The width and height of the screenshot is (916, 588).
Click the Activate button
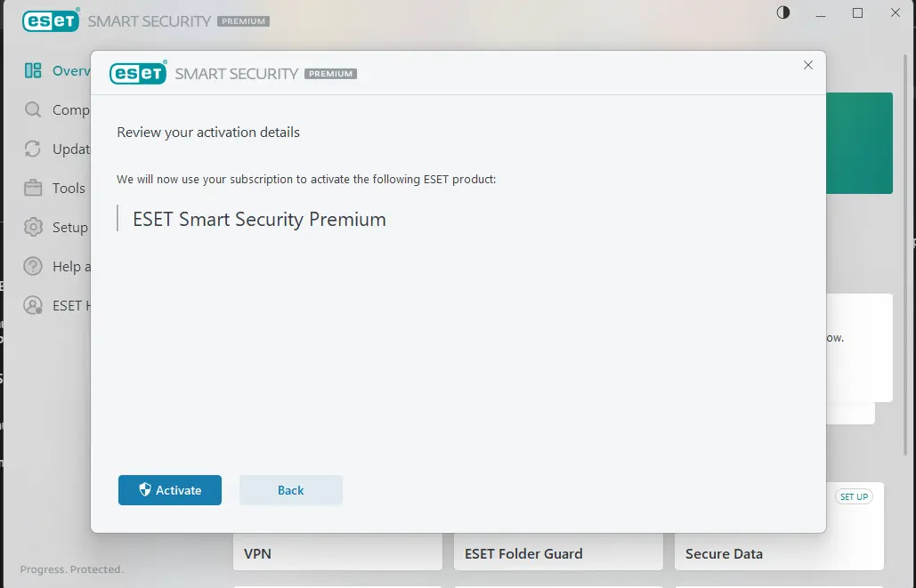[169, 490]
